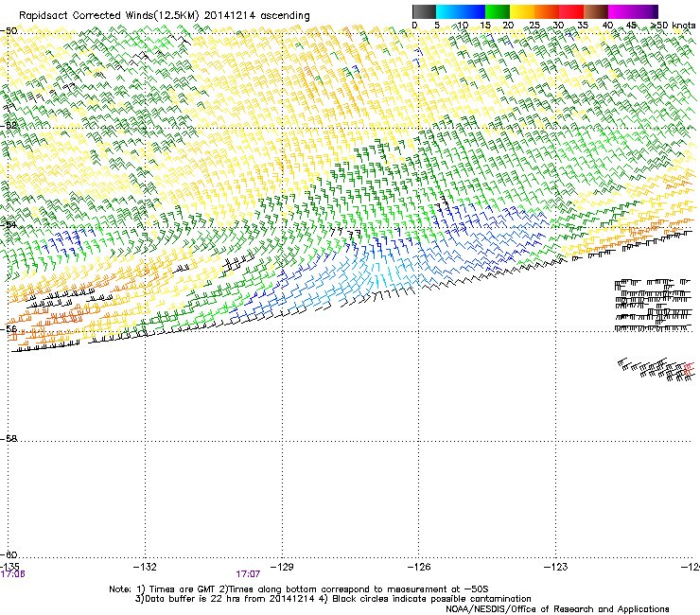Click the Rapidscat Corrected Winds title text

coord(165,16)
